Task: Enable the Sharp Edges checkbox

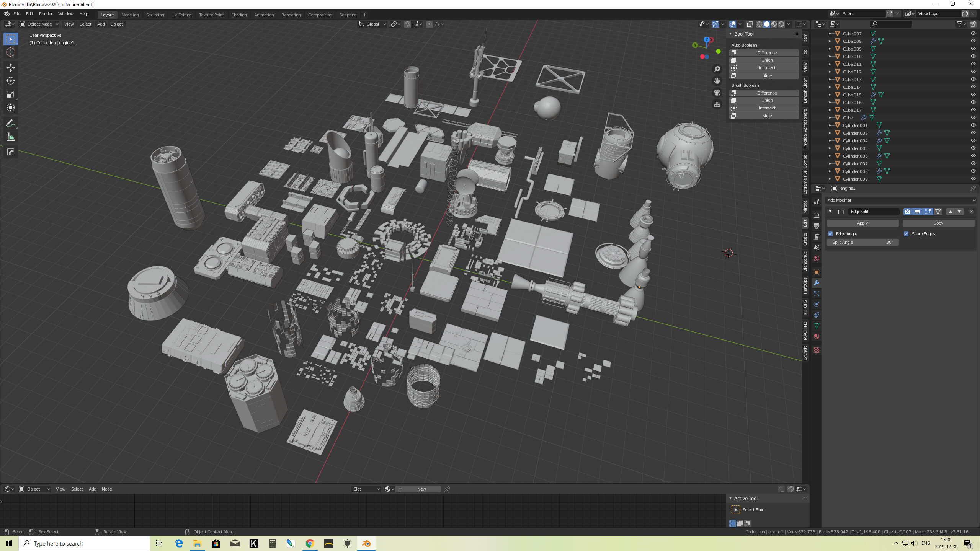Action: tap(906, 233)
